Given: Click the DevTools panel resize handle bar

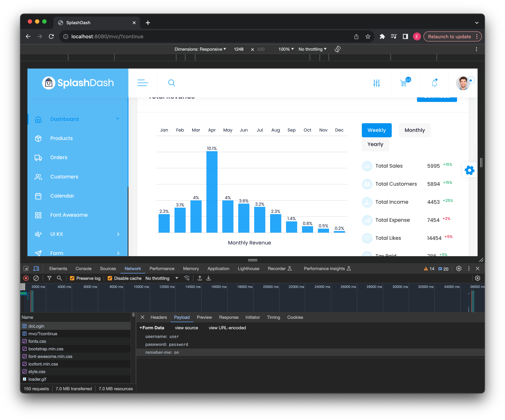Looking at the screenshot, I should [252, 260].
